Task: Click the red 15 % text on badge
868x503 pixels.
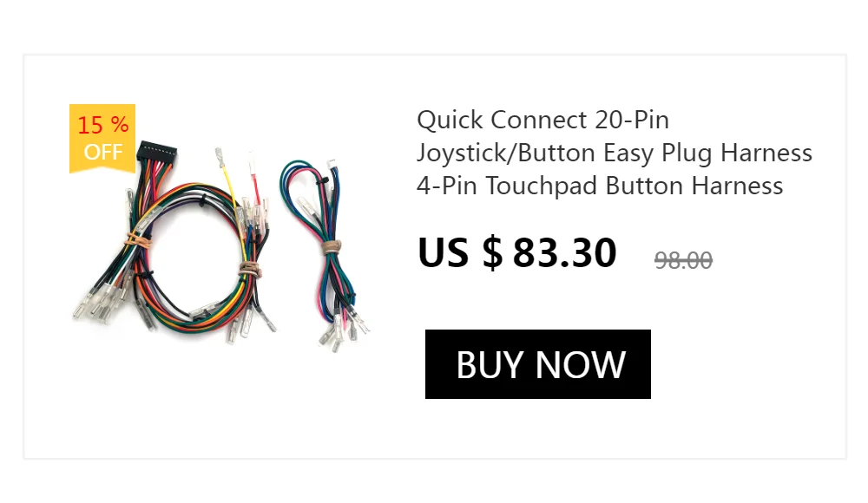Action: (x=103, y=125)
